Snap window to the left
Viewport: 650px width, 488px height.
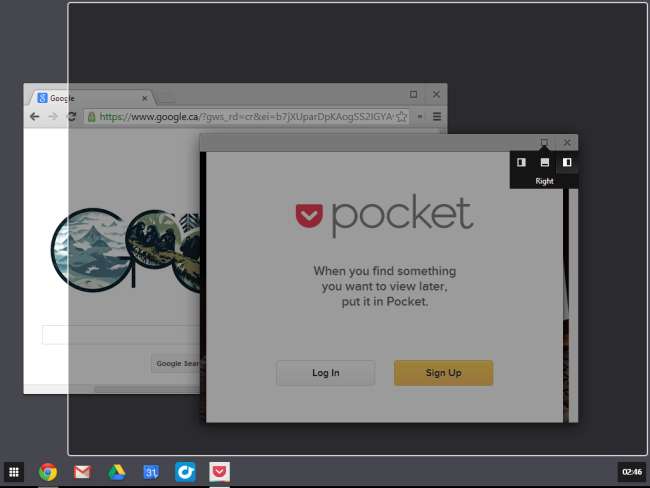click(521, 162)
